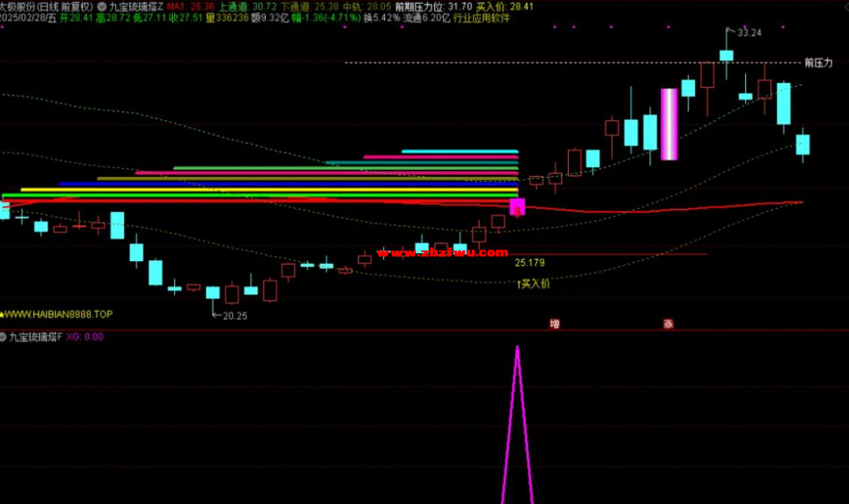Click the 20.25 low price label
Screen dimensions: 849x504
235,316
